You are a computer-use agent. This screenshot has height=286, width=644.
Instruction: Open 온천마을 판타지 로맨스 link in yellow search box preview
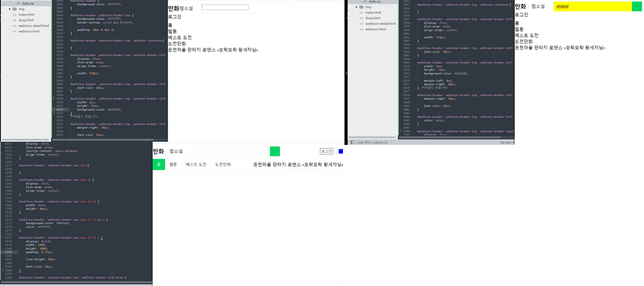[x=560, y=48]
